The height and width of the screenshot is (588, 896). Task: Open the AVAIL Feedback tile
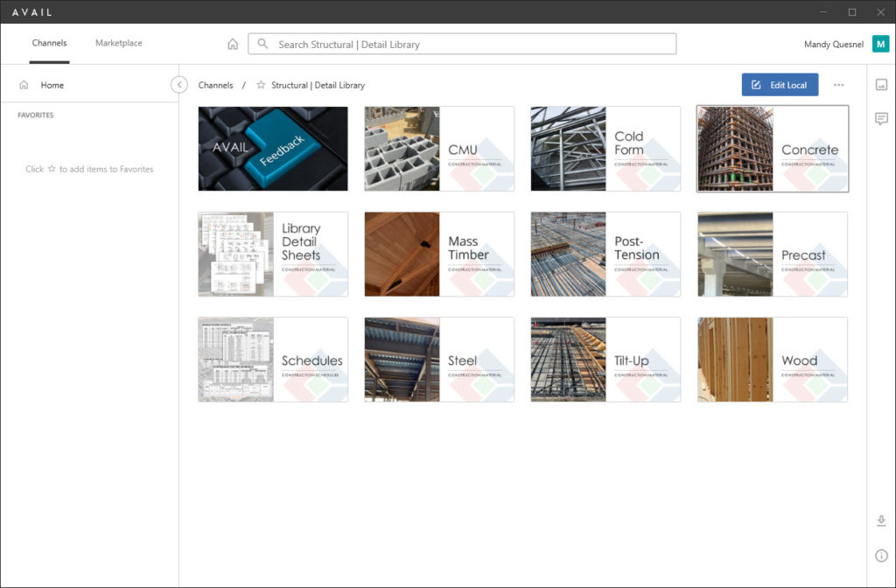tap(273, 149)
